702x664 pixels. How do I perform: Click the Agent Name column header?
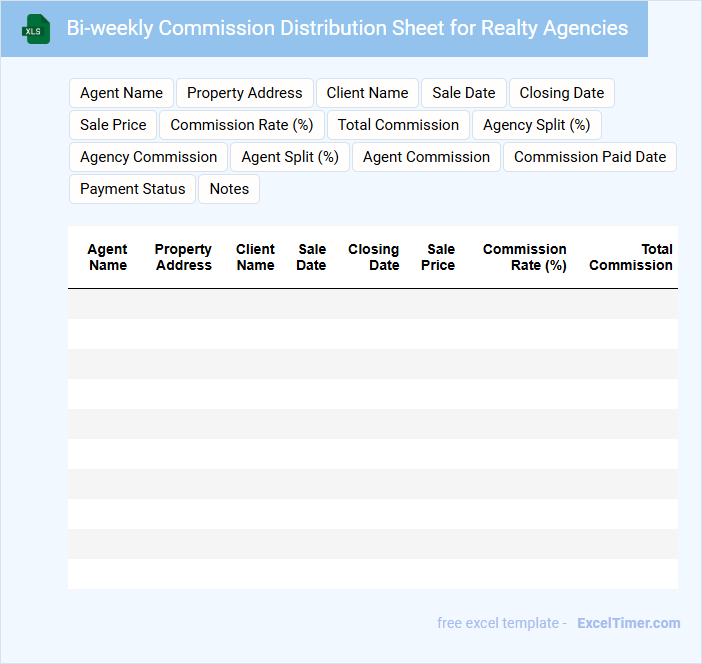click(107, 257)
